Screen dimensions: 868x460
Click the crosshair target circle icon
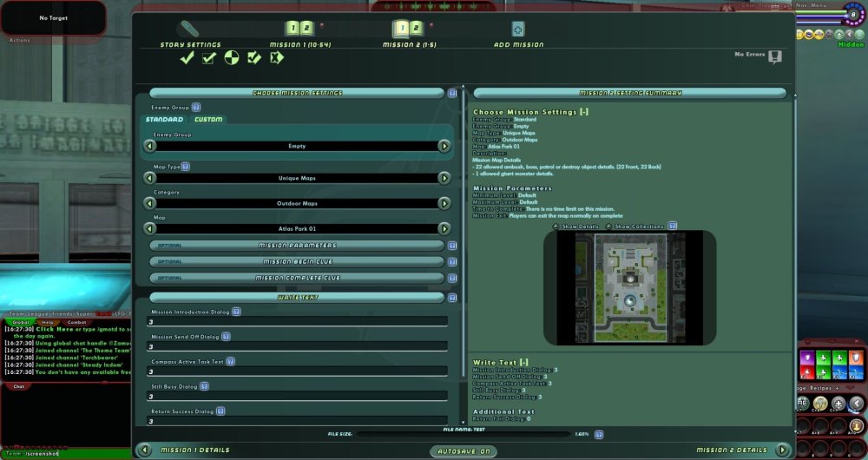[x=232, y=57]
